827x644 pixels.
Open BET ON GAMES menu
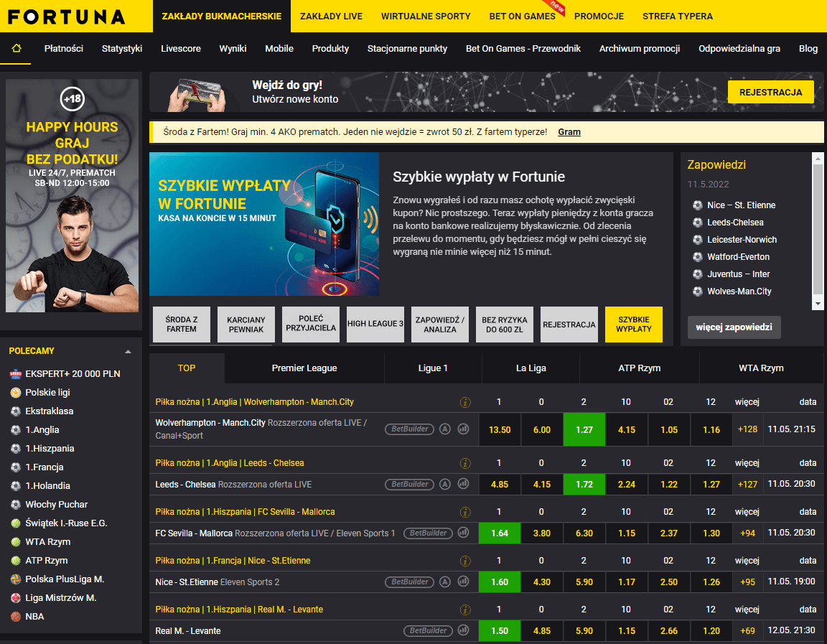click(522, 17)
